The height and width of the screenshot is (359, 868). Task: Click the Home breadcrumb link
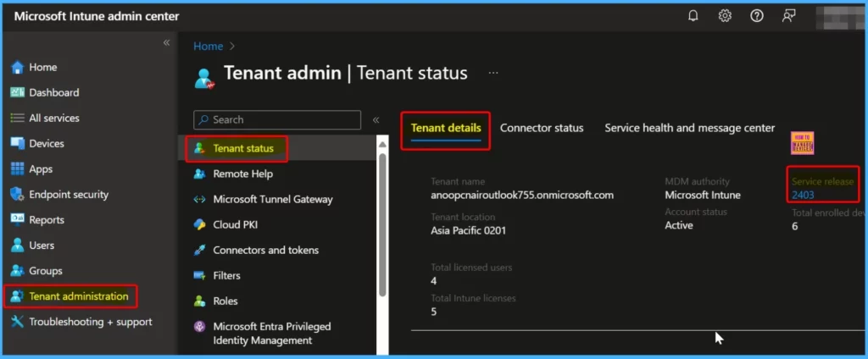pos(209,47)
